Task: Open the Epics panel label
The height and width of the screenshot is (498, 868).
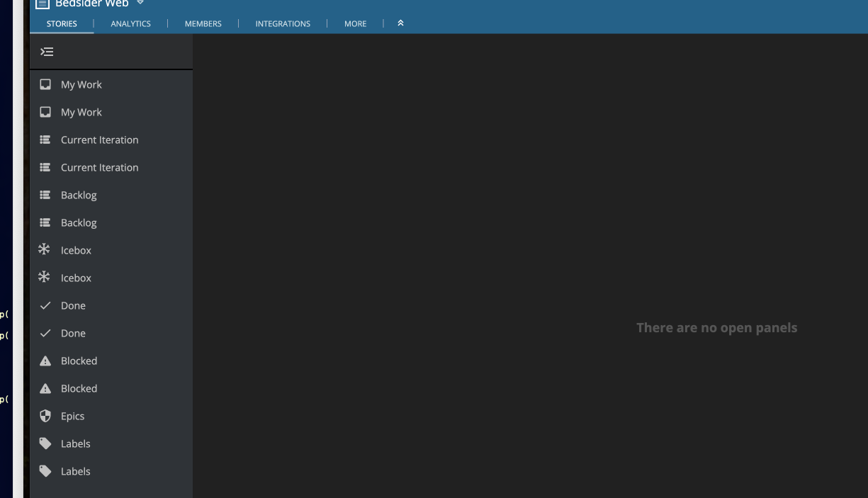Action: 72,416
